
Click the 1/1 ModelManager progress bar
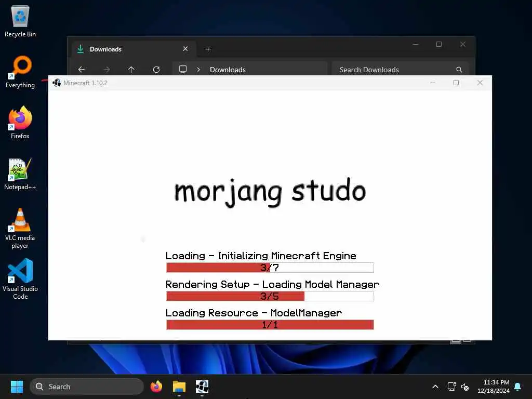click(270, 325)
